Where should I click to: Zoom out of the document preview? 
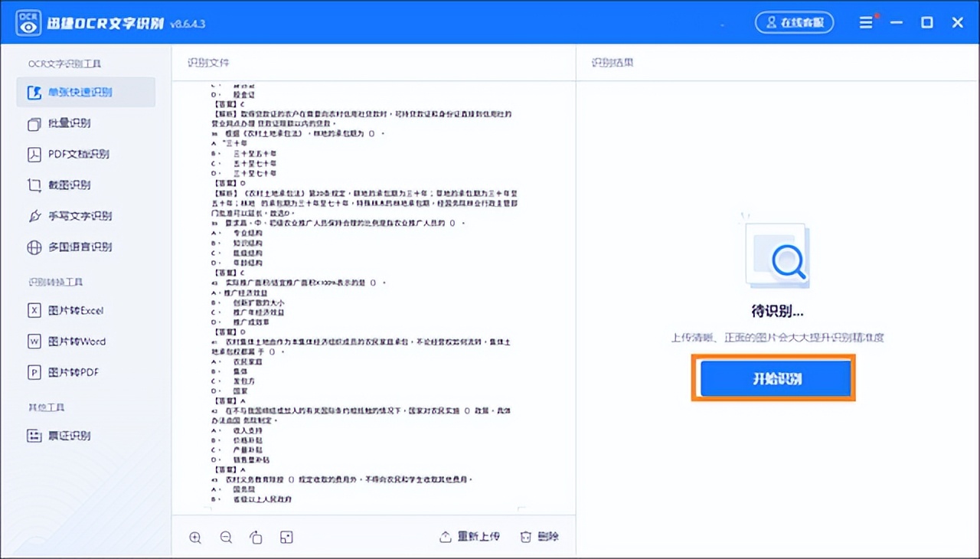click(226, 537)
